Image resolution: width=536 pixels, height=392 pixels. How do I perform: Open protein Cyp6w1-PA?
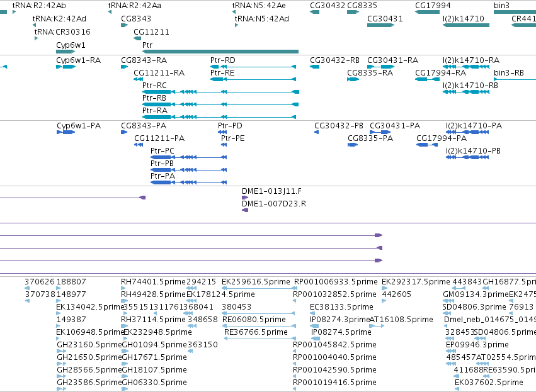pos(66,132)
